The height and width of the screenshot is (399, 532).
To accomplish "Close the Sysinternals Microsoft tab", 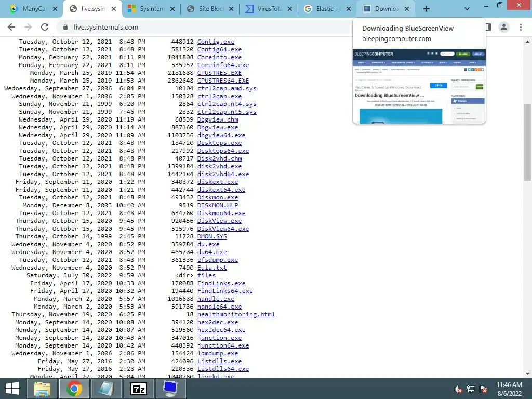I will pos(172,9).
